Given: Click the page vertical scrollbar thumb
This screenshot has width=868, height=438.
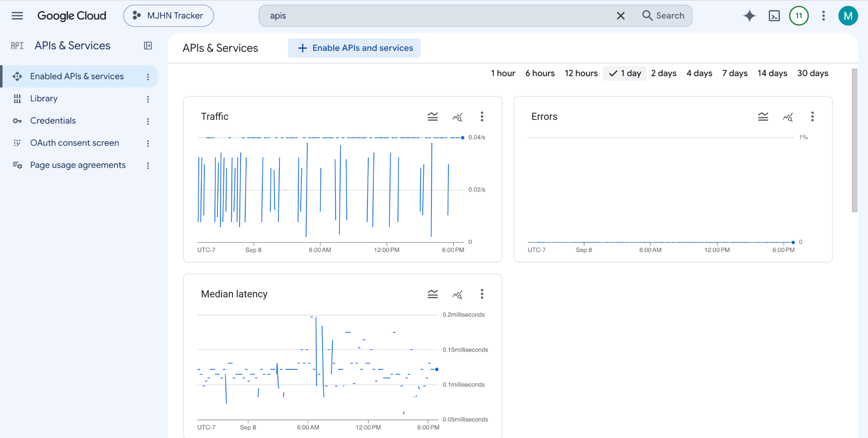Looking at the screenshot, I should coord(854,140).
